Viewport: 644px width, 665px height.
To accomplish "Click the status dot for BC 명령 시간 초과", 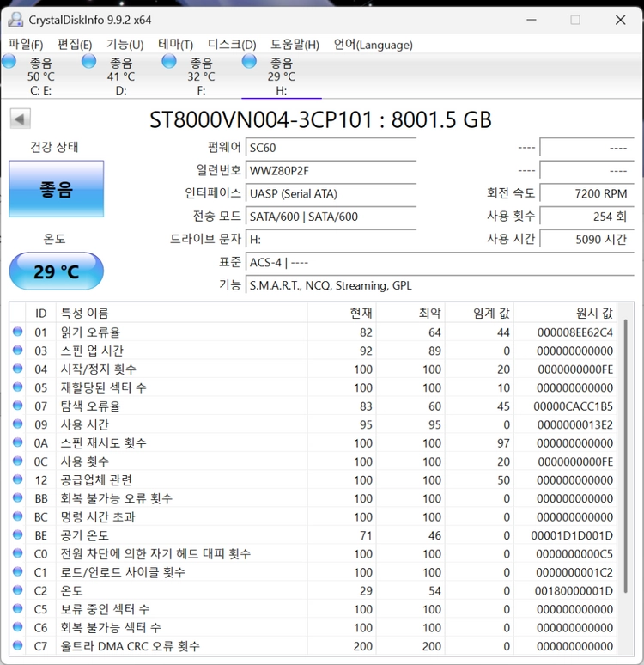I will (x=17, y=516).
